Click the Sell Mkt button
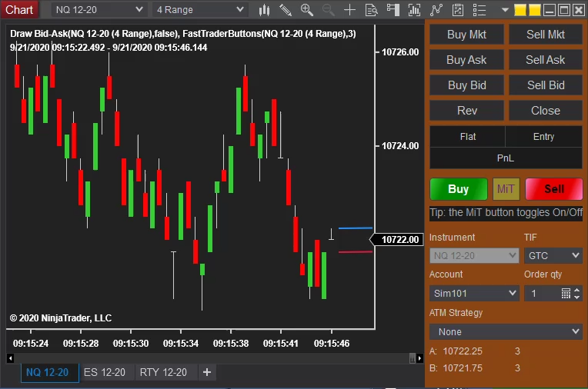This screenshot has width=588, height=389. (x=545, y=35)
